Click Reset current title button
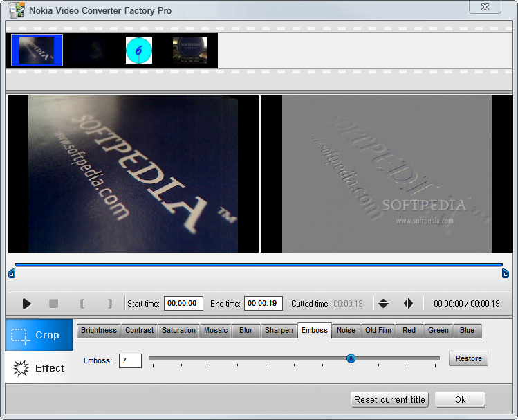Image resolution: width=518 pixels, height=420 pixels. pyautogui.click(x=389, y=400)
